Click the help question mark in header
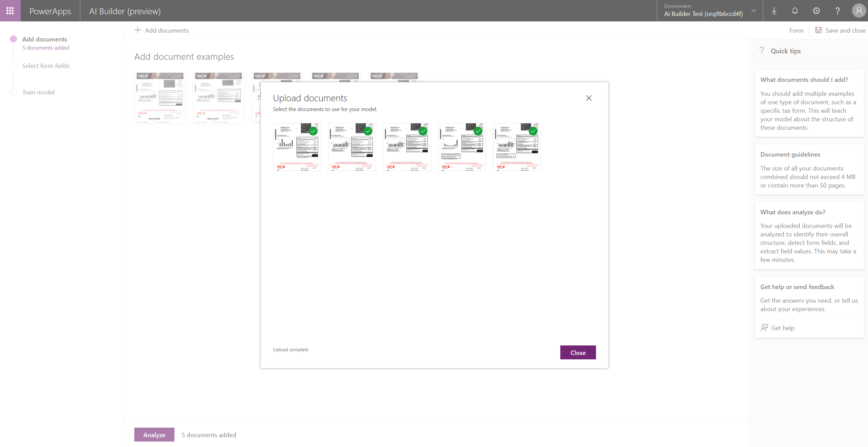Viewport: 868px width, 447px height. pos(837,11)
